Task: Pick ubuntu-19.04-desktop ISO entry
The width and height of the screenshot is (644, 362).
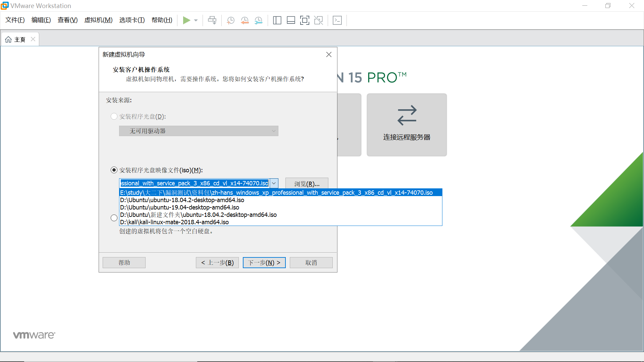Action: [179, 207]
